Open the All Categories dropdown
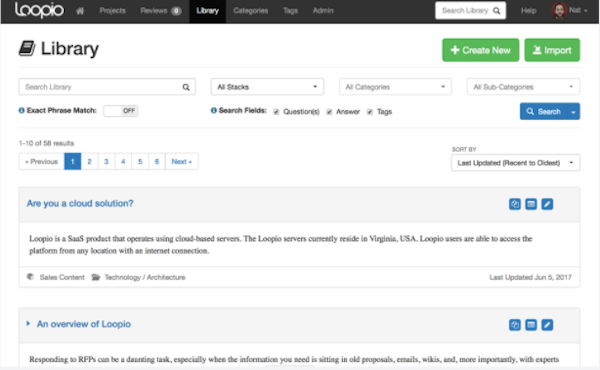Screen dimensions: 600x370 coord(395,87)
